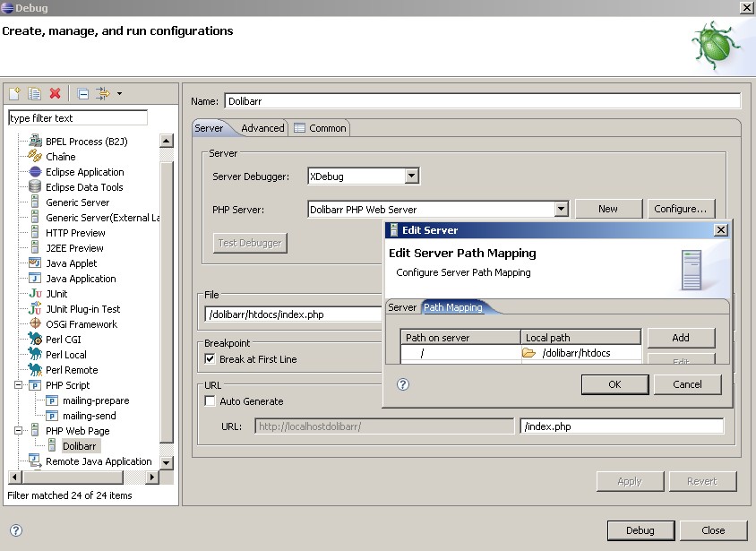
Task: Click the Collapse All toolbar icon
Action: pos(82,93)
